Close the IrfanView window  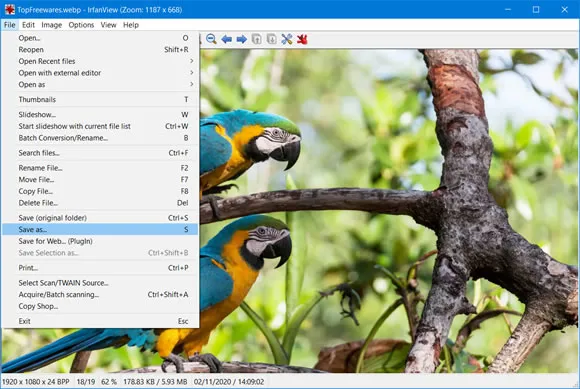click(x=564, y=9)
